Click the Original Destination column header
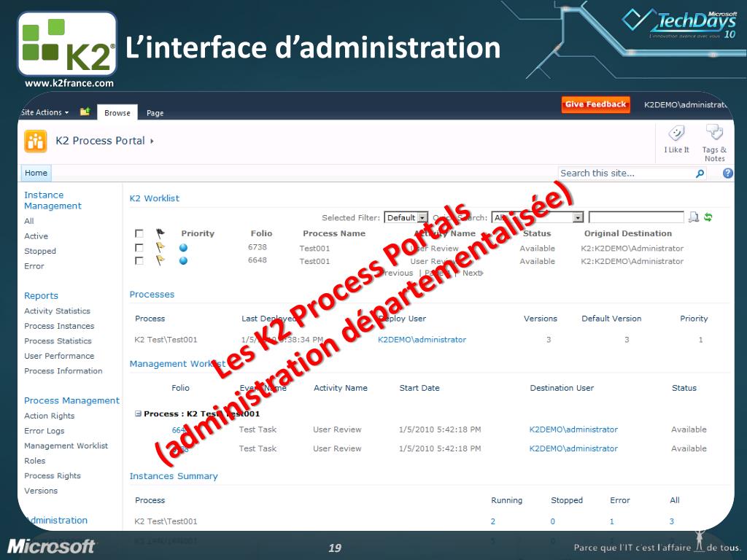747x560 pixels. pos(628,233)
